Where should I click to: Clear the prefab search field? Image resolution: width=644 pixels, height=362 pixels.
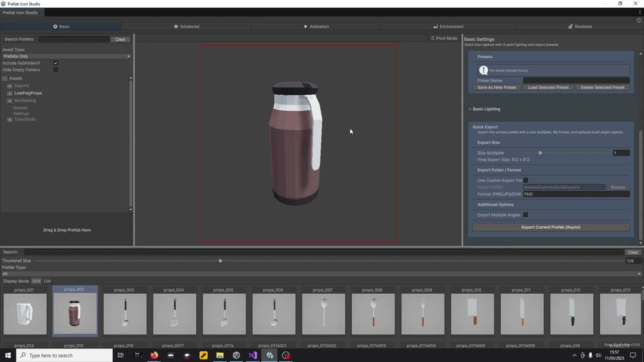point(633,252)
